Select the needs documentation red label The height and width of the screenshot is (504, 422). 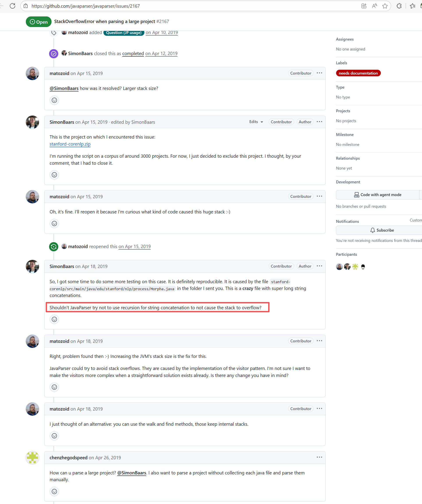click(358, 73)
